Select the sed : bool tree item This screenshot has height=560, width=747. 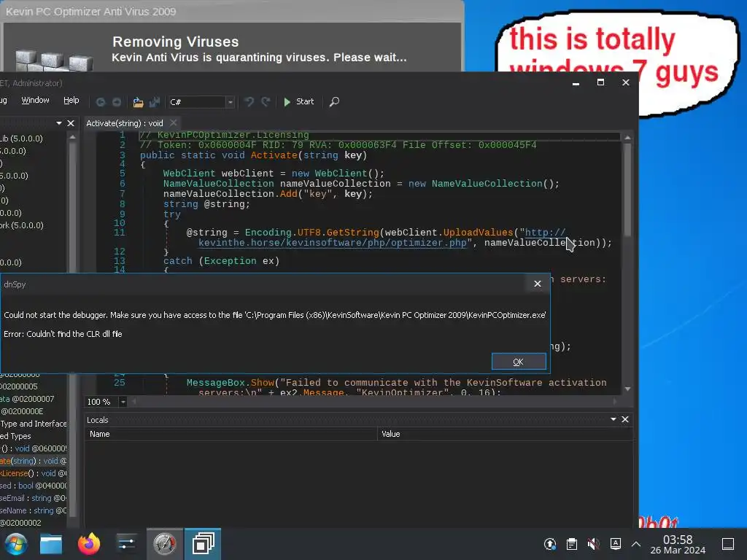[33, 486]
